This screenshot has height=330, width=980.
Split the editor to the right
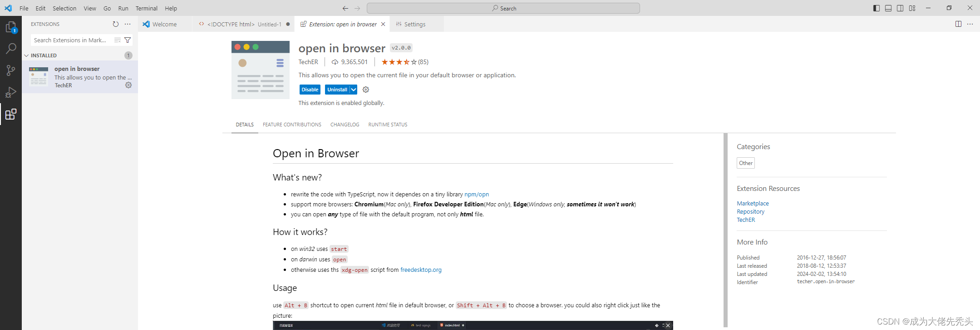tap(958, 24)
